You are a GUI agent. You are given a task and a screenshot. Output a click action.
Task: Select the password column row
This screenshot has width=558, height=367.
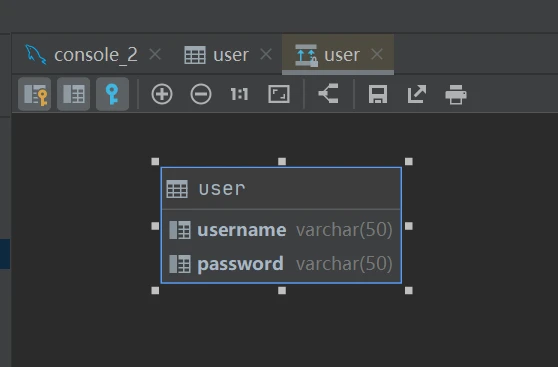coord(281,264)
